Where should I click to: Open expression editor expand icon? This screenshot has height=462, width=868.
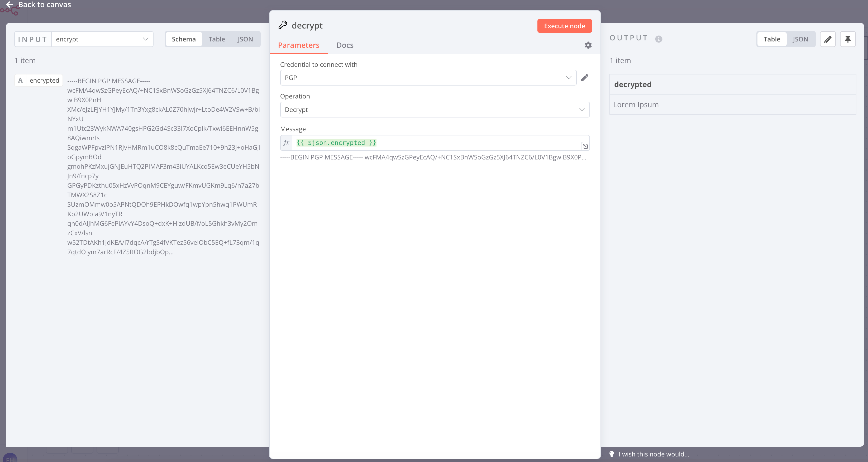coord(585,146)
